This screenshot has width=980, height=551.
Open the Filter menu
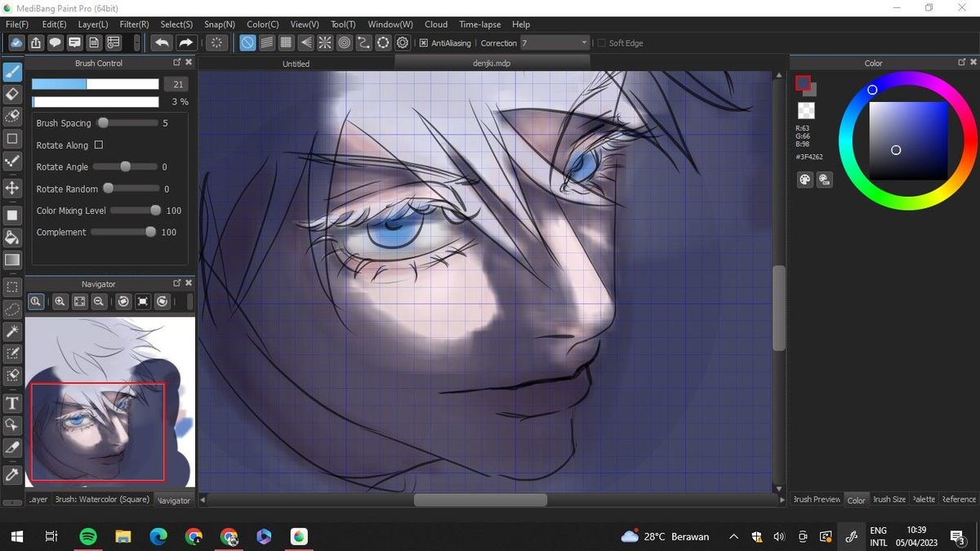134,24
